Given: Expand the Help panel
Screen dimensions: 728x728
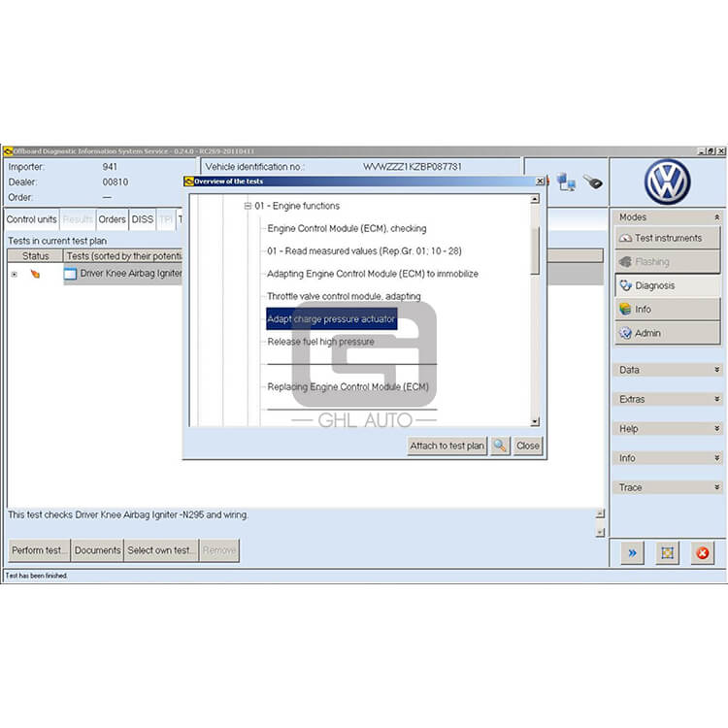Looking at the screenshot, I should point(717,428).
